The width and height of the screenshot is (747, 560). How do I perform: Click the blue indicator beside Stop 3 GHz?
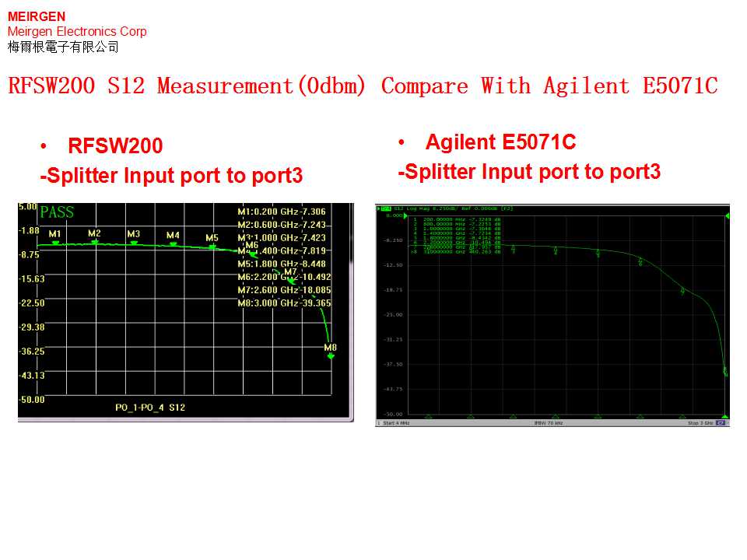coord(721,423)
